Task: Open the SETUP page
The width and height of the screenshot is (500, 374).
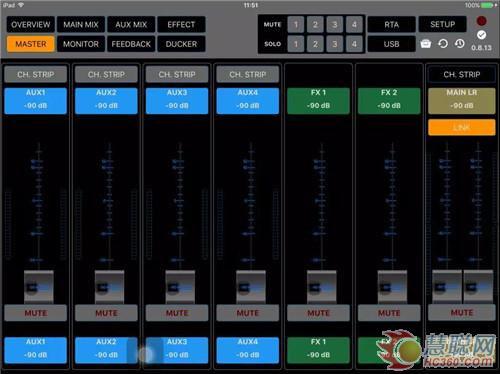Action: tap(442, 24)
